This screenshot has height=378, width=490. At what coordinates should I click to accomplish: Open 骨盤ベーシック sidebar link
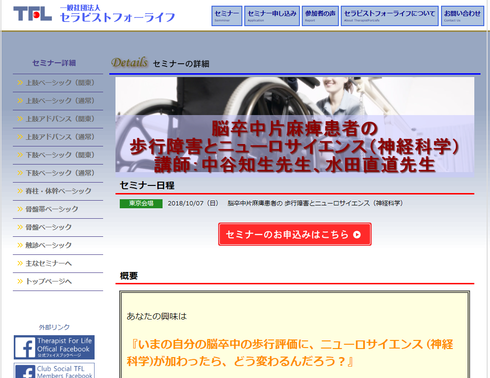point(58,227)
